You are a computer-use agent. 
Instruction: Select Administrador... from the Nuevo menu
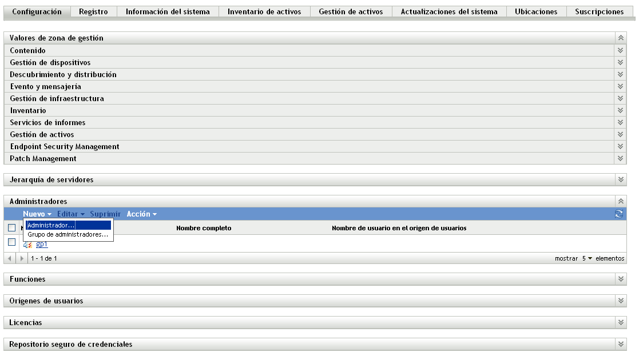point(69,225)
